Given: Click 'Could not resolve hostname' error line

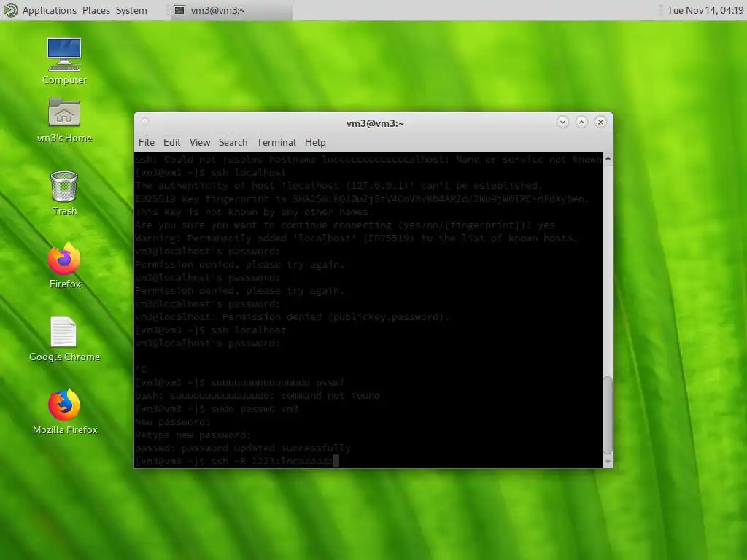Looking at the screenshot, I should tap(368, 160).
